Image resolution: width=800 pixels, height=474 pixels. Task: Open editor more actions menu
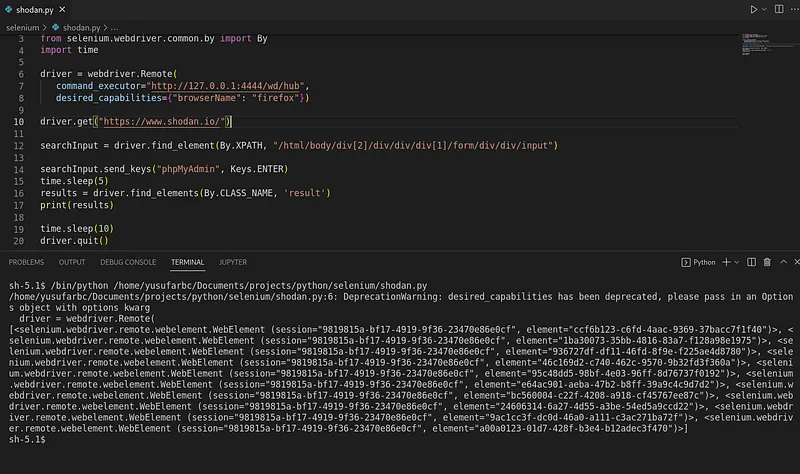(x=794, y=9)
